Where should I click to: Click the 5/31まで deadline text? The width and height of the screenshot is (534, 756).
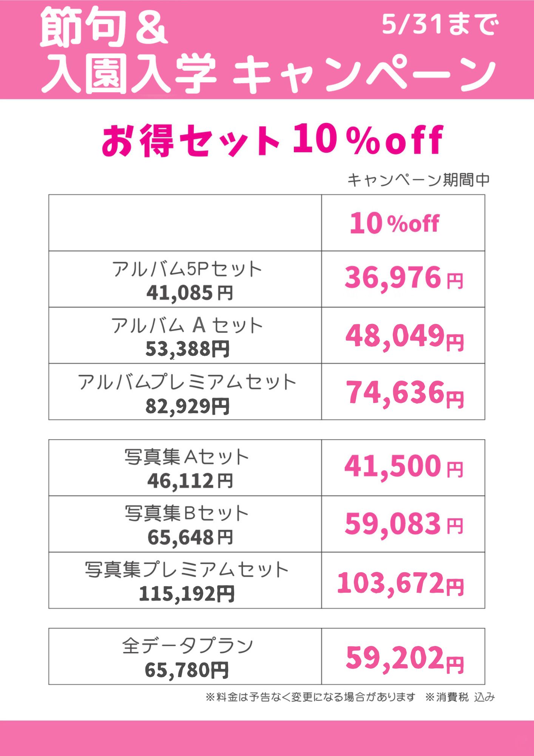pyautogui.click(x=440, y=25)
